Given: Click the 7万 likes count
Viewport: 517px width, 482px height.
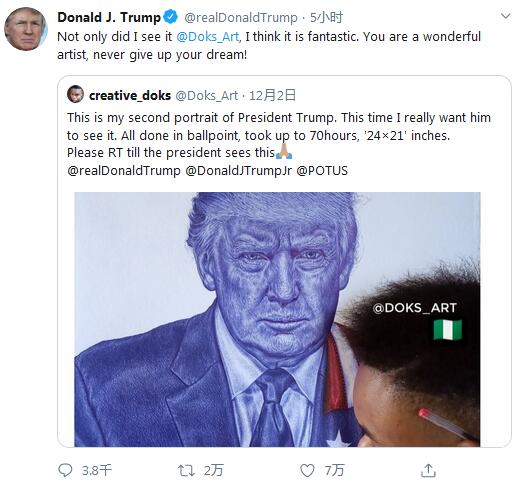Looking at the screenshot, I should point(335,470).
